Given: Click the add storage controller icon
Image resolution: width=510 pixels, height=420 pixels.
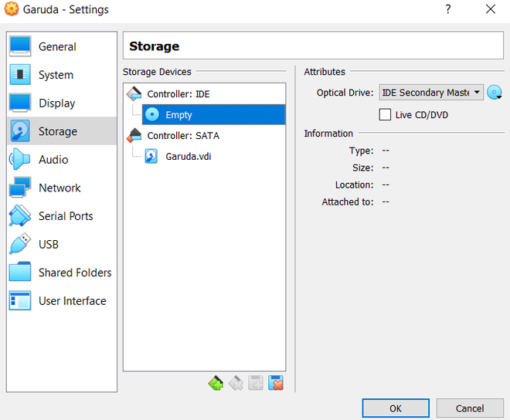Looking at the screenshot, I should (x=216, y=383).
